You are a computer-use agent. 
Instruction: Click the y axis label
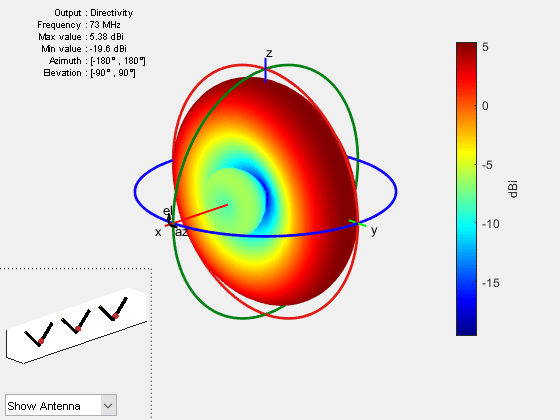click(x=374, y=231)
